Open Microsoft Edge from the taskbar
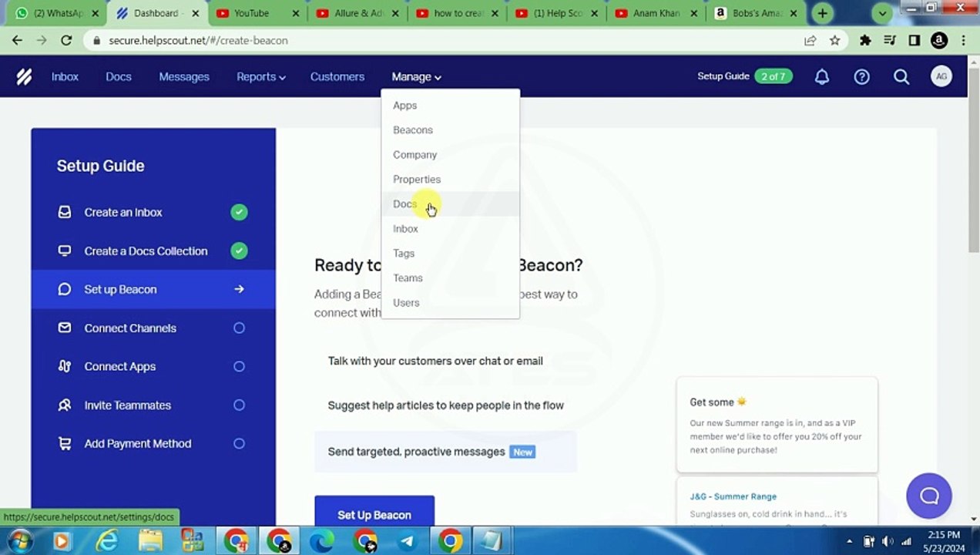 point(321,540)
